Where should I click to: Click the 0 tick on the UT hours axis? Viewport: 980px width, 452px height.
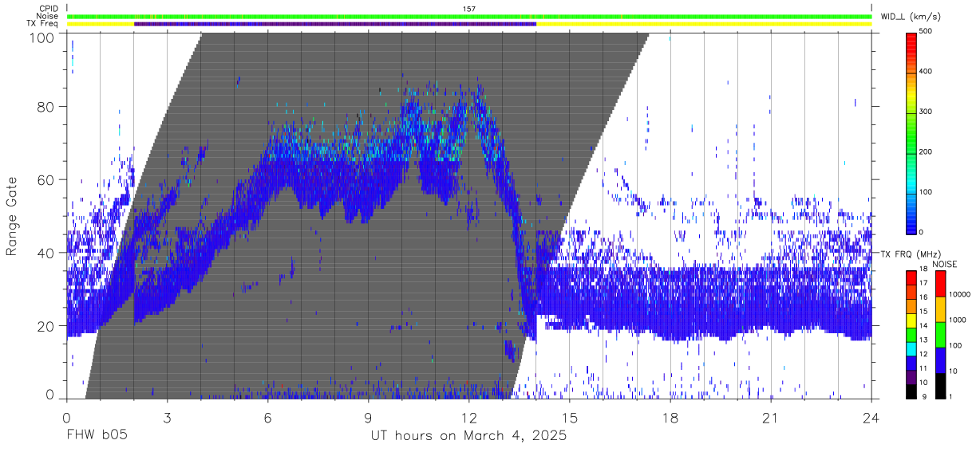click(66, 419)
